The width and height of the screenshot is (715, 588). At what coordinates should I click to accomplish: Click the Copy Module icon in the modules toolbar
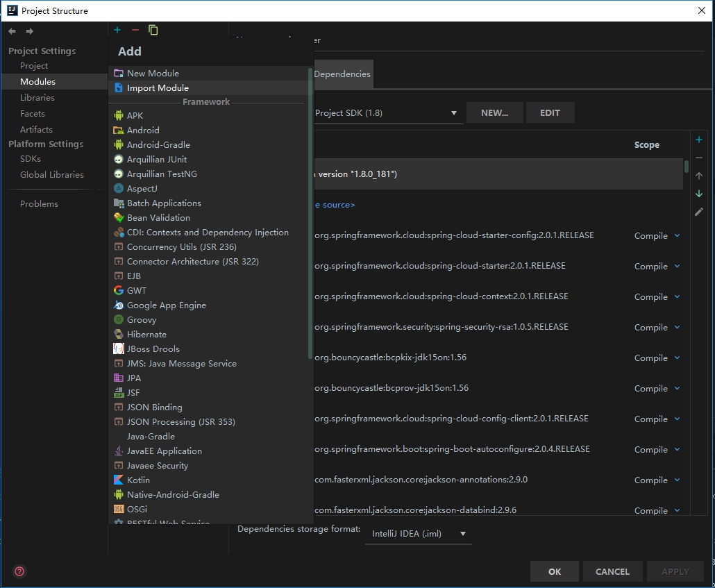click(153, 30)
